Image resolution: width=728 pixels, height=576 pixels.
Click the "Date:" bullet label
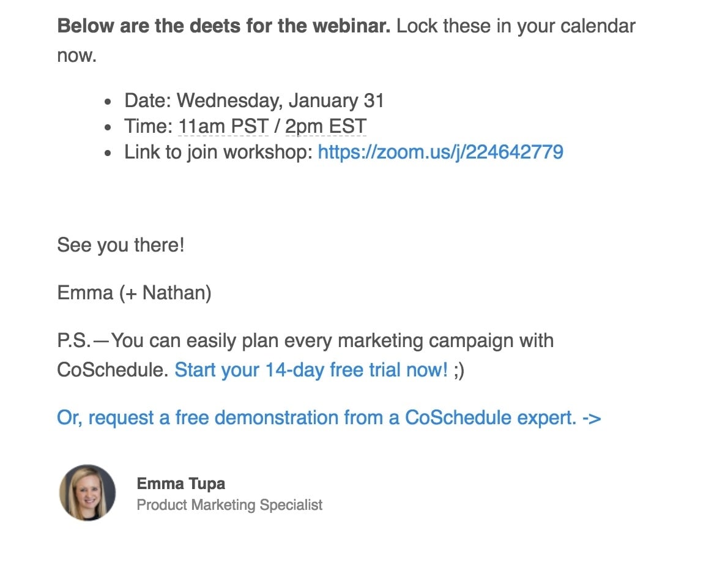147,100
